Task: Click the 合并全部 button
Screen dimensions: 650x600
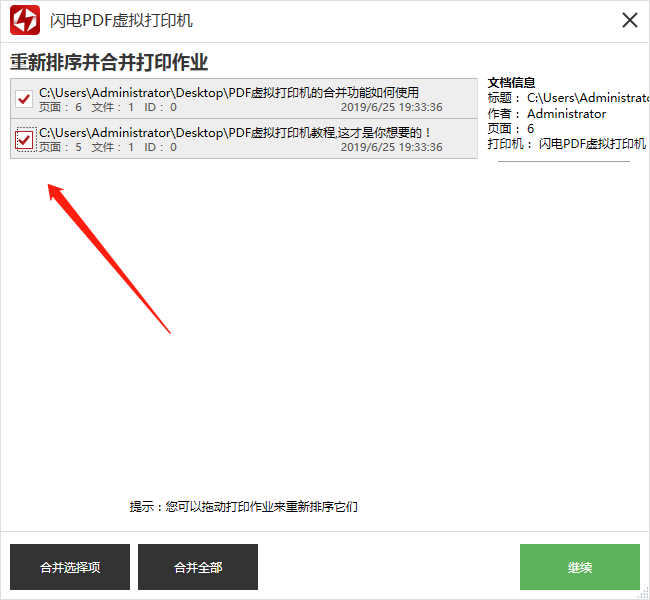Action: pyautogui.click(x=198, y=567)
